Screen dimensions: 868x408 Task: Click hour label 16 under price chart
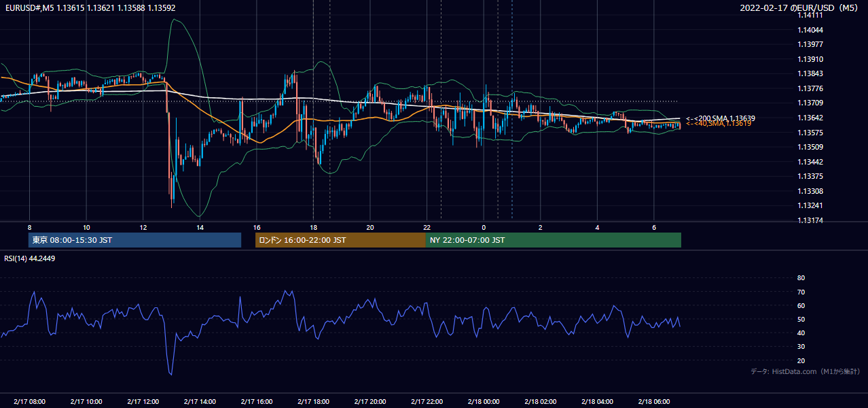coord(256,227)
